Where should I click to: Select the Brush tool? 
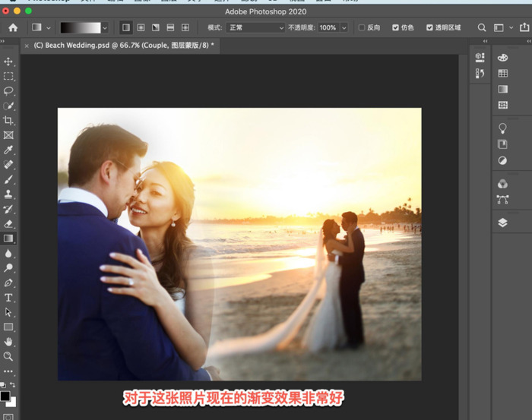[8, 179]
